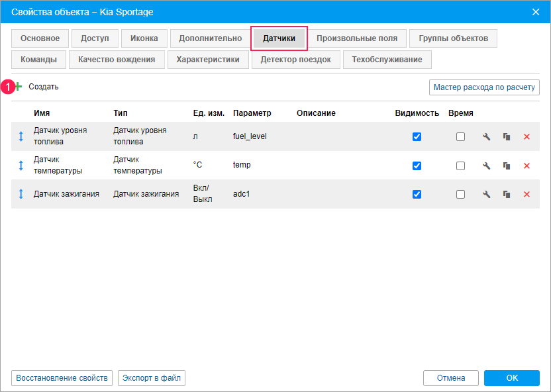
Task: Click the Время column header
Action: 461,113
